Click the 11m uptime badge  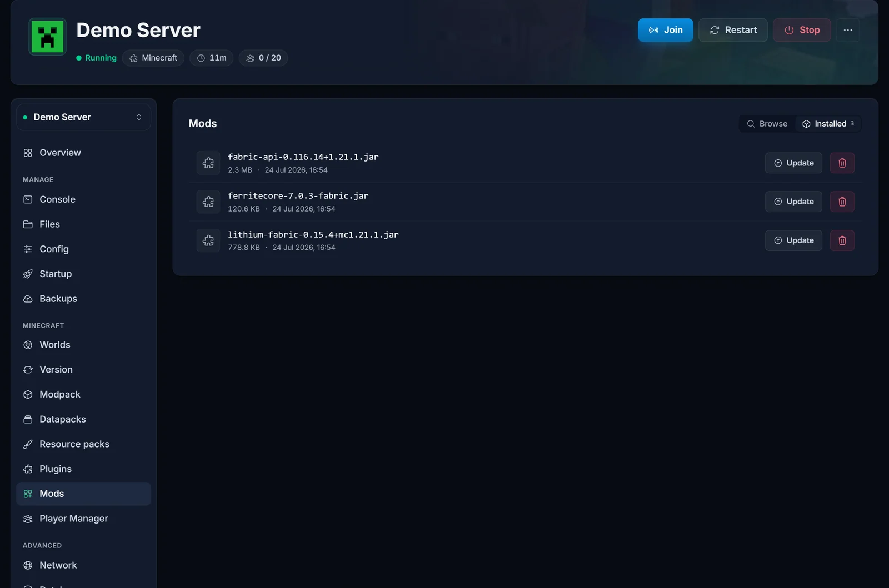[212, 58]
